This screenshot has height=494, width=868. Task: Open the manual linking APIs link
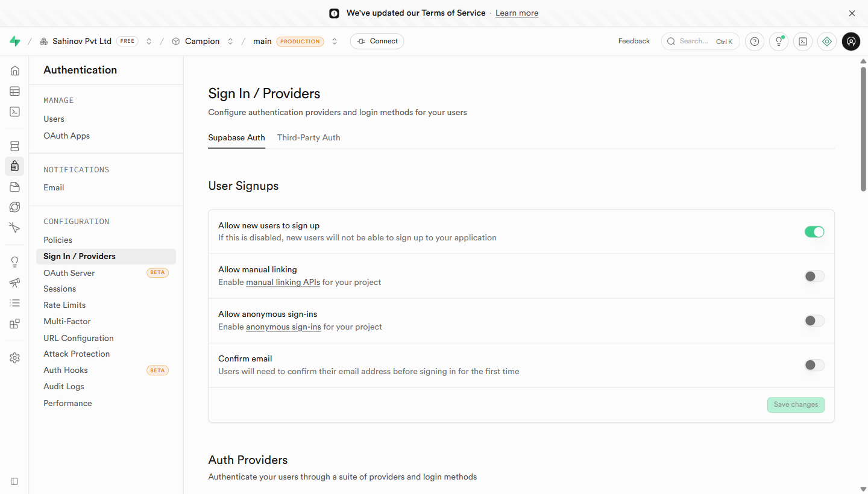click(x=283, y=283)
